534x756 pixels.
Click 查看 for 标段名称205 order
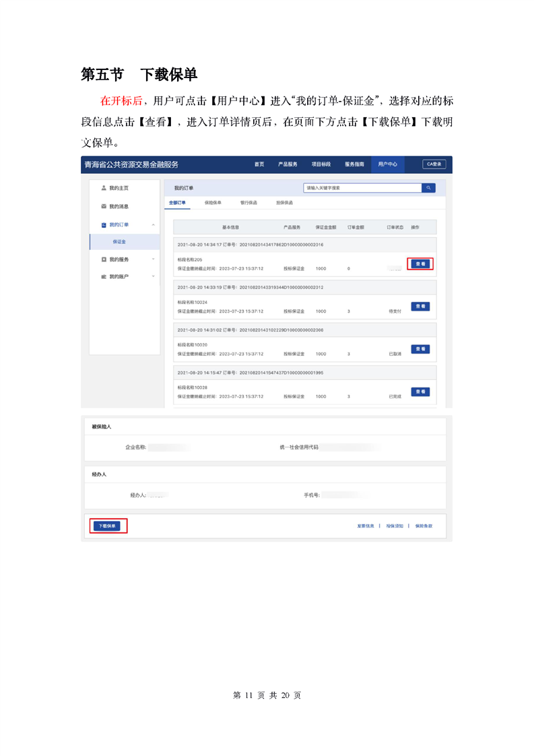pos(420,264)
